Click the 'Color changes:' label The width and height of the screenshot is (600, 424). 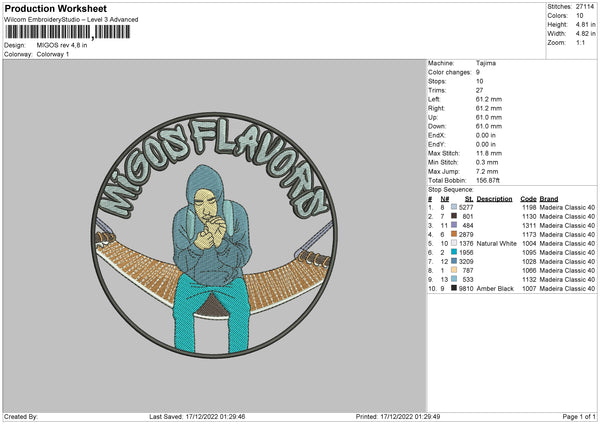click(449, 72)
